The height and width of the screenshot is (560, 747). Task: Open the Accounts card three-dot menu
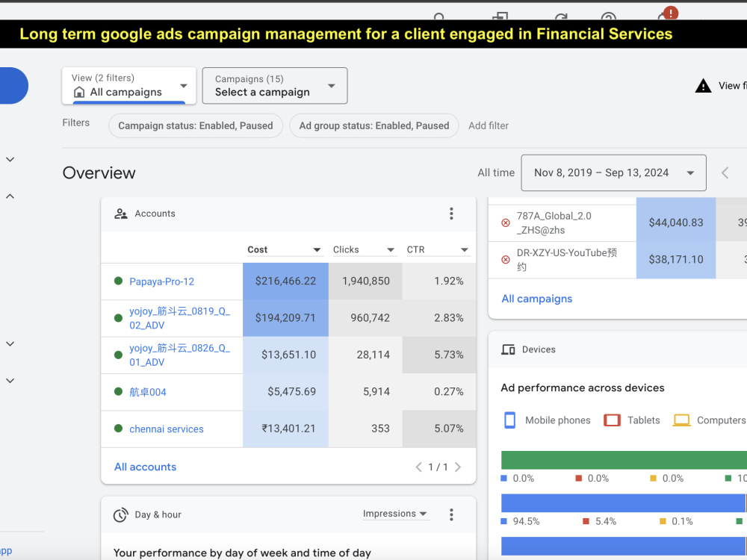[451, 214]
